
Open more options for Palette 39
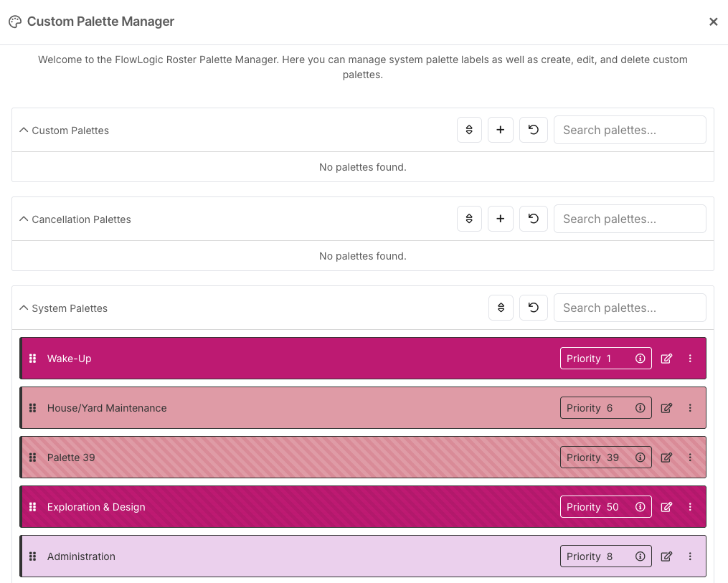[x=690, y=458]
